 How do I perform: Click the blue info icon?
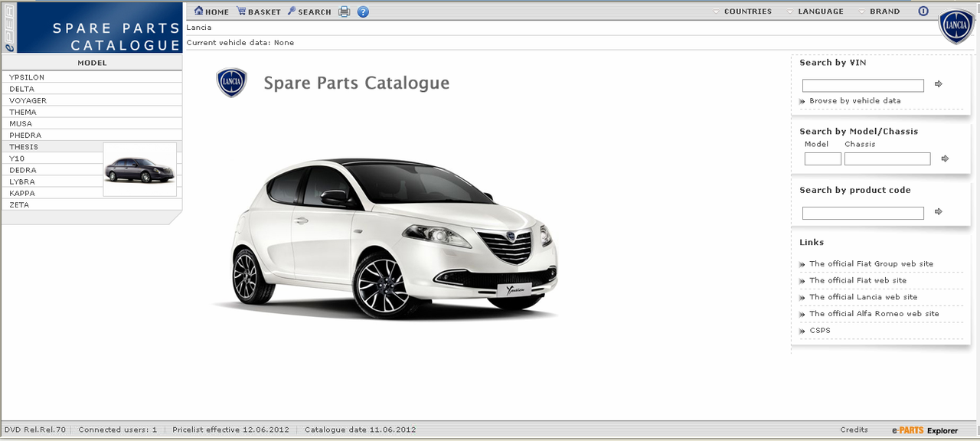923,11
